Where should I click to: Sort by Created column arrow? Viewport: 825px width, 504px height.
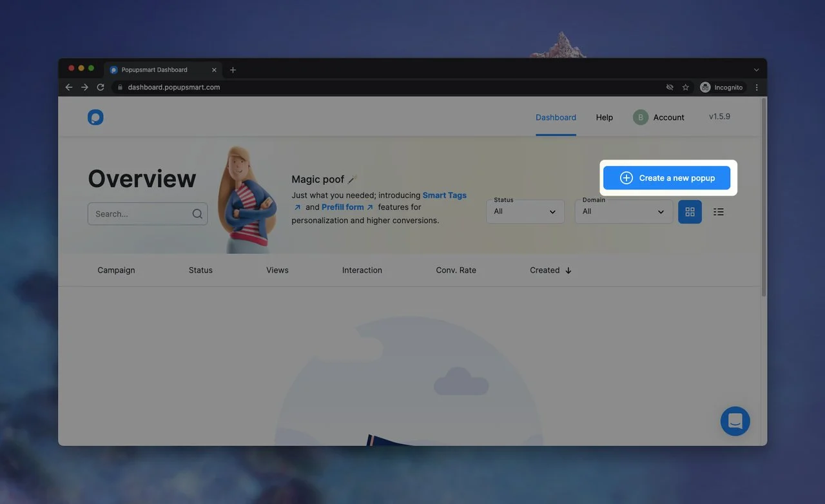click(x=568, y=271)
